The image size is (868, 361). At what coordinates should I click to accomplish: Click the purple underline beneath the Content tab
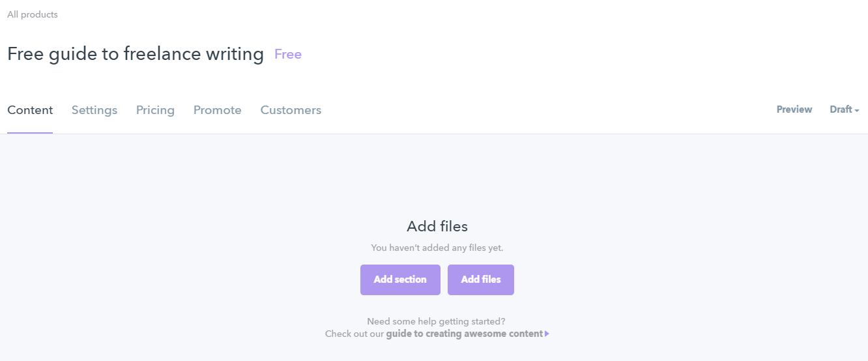(30, 133)
